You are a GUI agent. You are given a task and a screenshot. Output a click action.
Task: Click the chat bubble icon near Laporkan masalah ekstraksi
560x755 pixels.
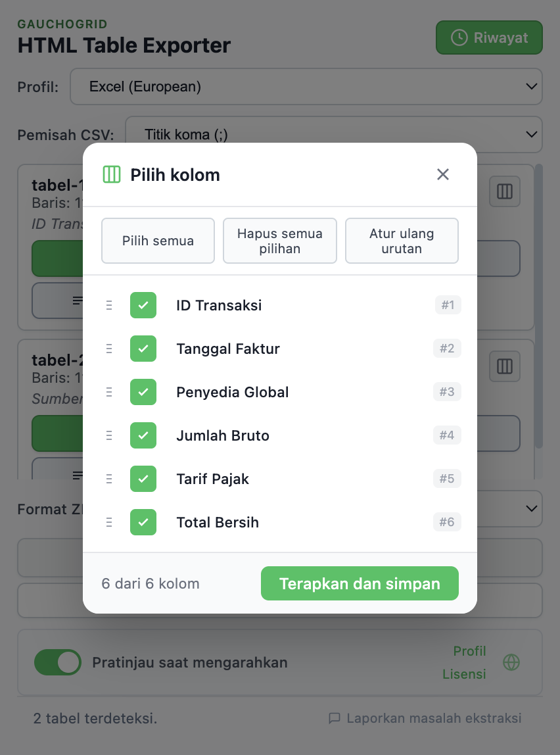tap(337, 718)
